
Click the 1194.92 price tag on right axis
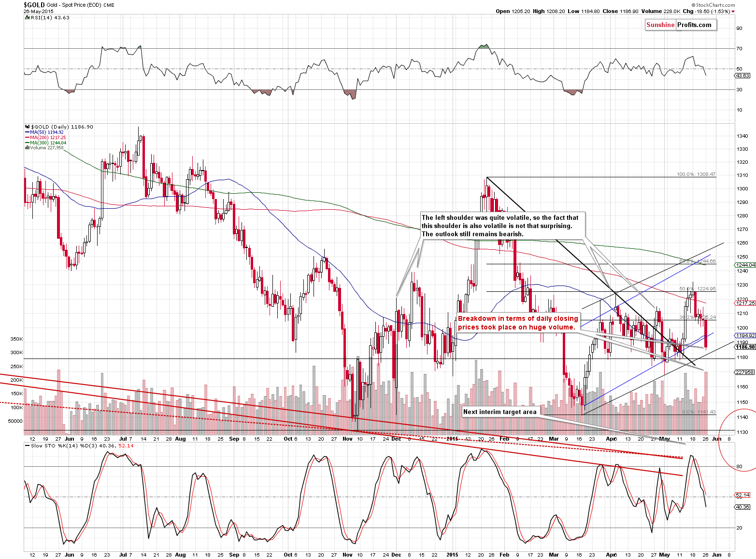(x=744, y=335)
